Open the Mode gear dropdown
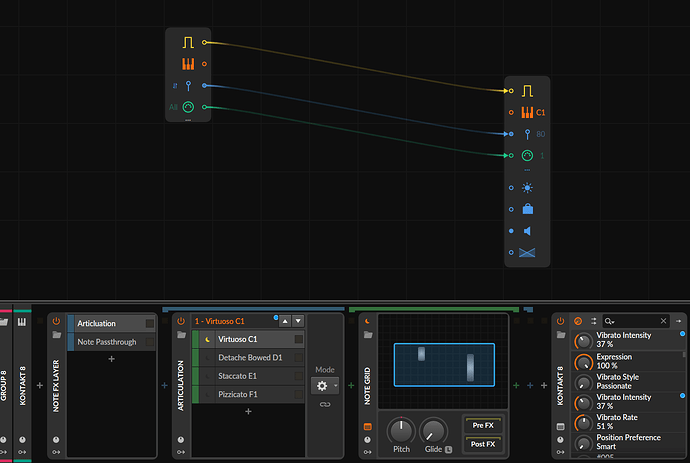Screen dimensions: 690x463 click(324, 385)
